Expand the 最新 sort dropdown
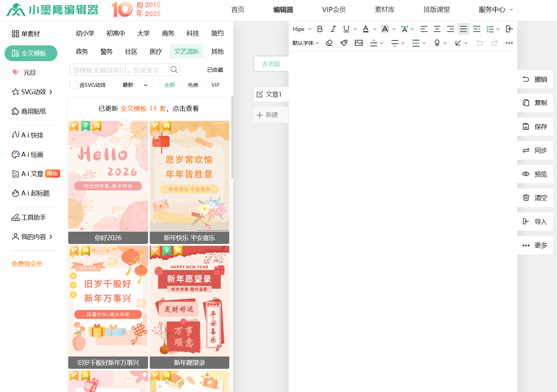Screen dimensions: 557x392 (135, 85)
